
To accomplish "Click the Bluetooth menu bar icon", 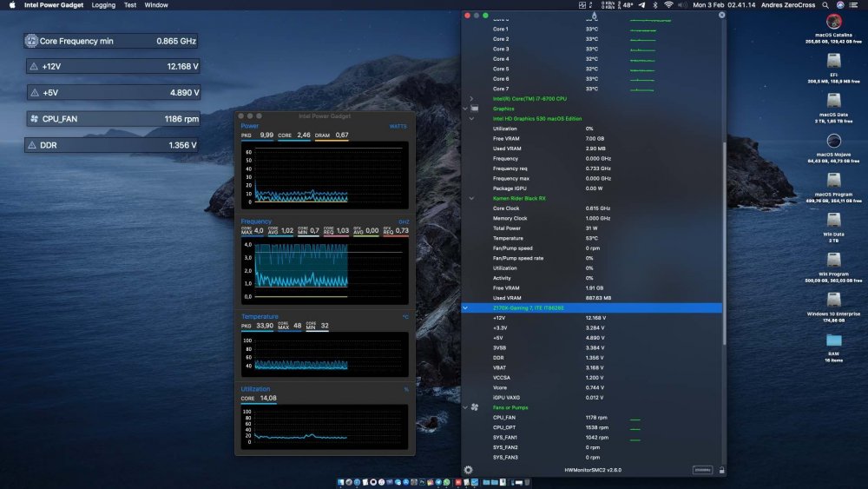I will (655, 5).
